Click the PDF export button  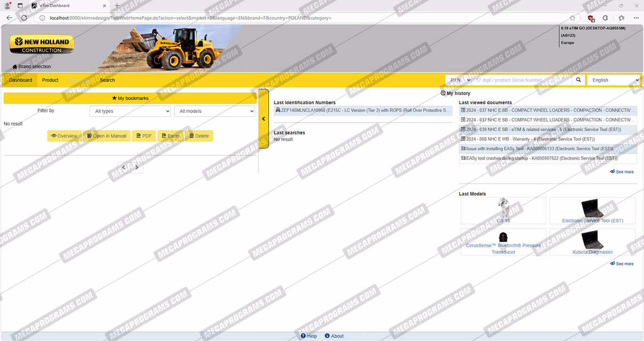[144, 136]
